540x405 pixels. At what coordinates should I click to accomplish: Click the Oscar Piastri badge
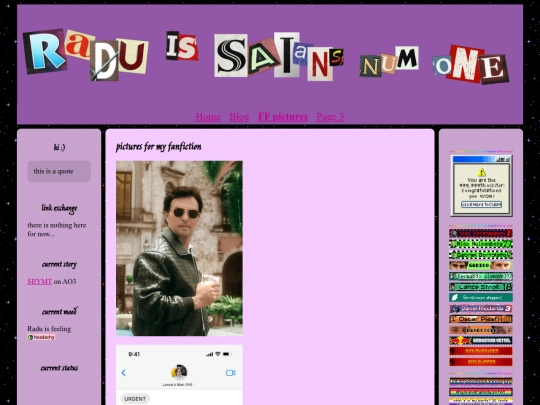[480, 319]
